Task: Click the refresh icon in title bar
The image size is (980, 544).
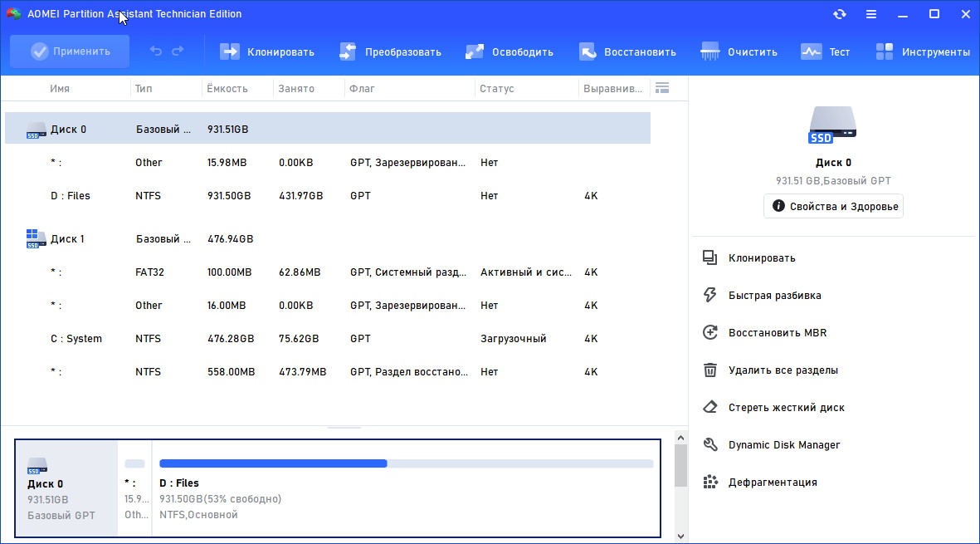Action: coord(840,14)
